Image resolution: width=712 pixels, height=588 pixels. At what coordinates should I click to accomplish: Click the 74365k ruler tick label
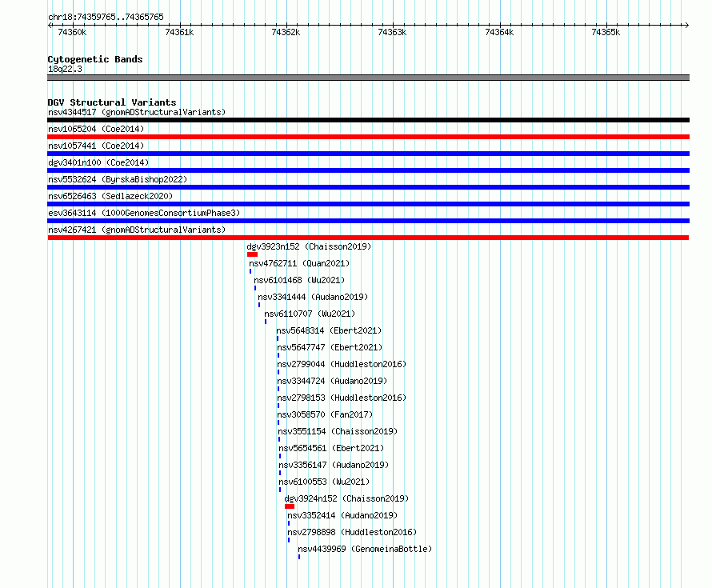click(x=606, y=32)
